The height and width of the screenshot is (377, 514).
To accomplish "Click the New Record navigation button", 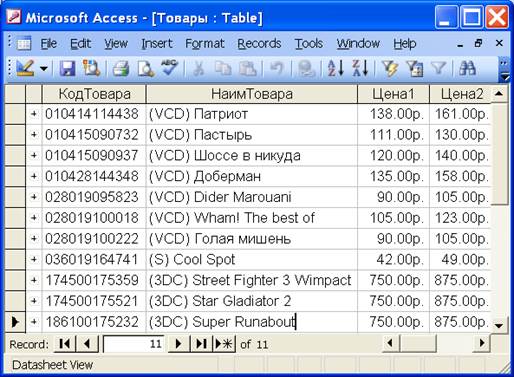I will pos(224,344).
